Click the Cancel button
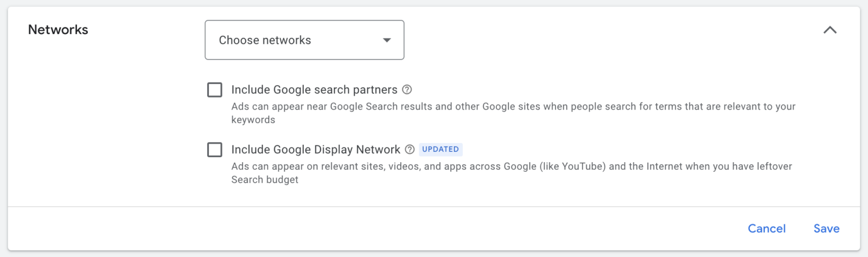Screen dimensions: 868x257 767,229
